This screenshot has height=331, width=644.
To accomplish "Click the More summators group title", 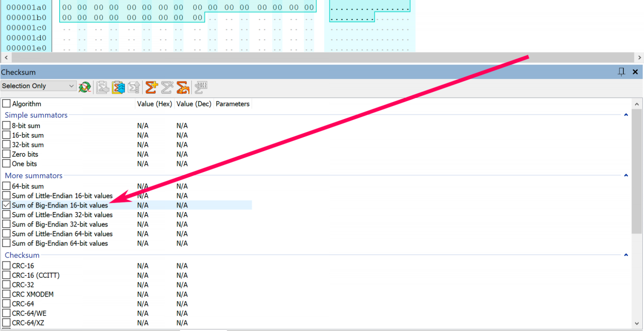I will point(33,176).
